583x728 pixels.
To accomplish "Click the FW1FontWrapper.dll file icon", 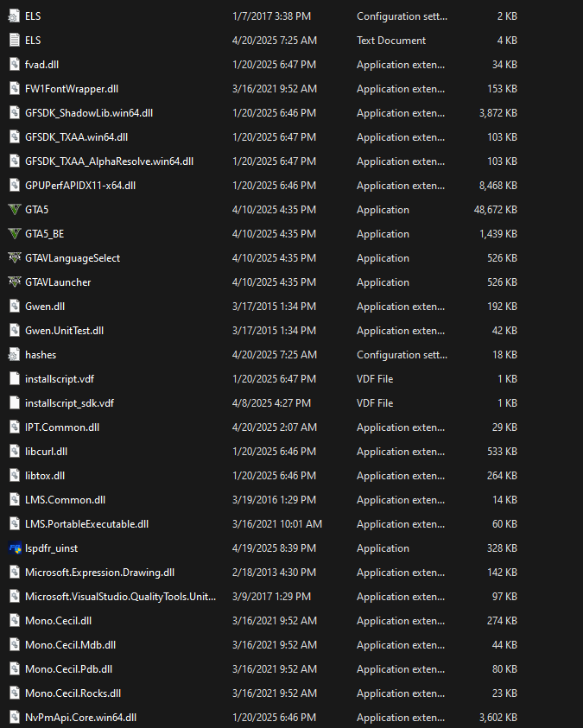I will pos(15,89).
